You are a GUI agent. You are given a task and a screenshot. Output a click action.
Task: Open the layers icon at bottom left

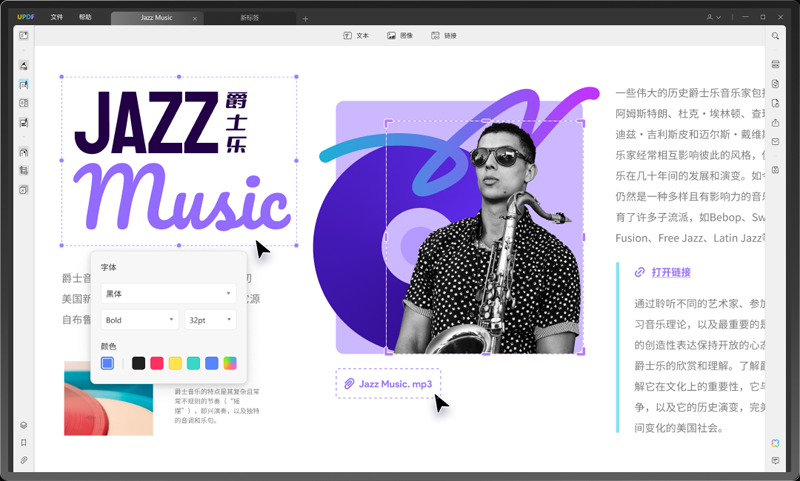[x=23, y=425]
